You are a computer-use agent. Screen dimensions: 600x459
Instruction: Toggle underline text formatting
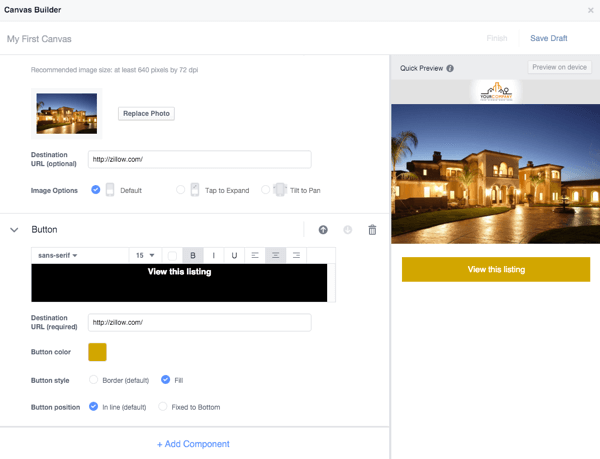(234, 255)
